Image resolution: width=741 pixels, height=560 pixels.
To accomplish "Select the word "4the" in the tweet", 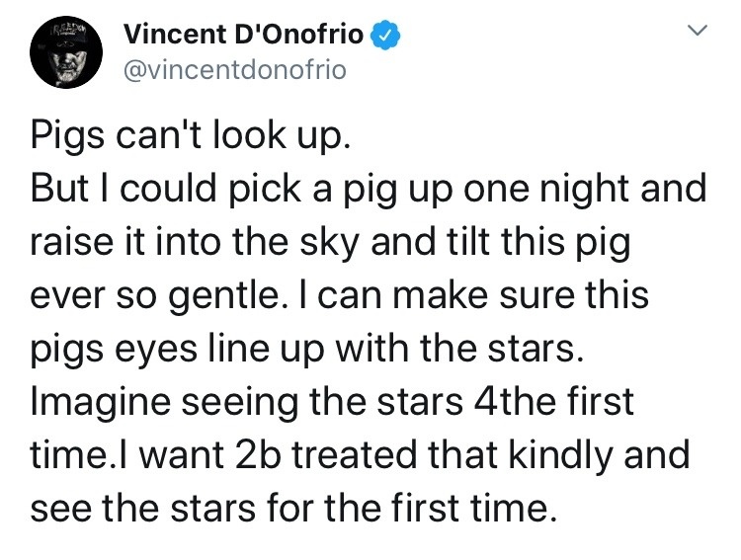I will tap(515, 401).
